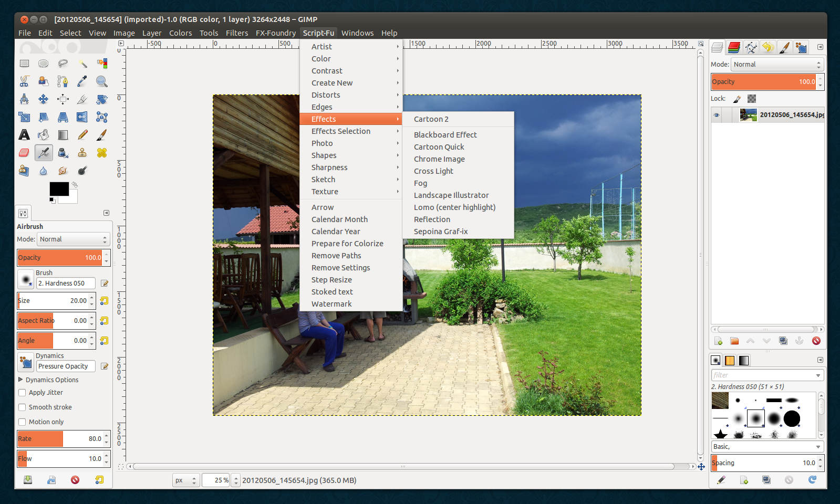840x504 pixels.
Task: Select the Scissors Select tool
Action: tap(24, 81)
